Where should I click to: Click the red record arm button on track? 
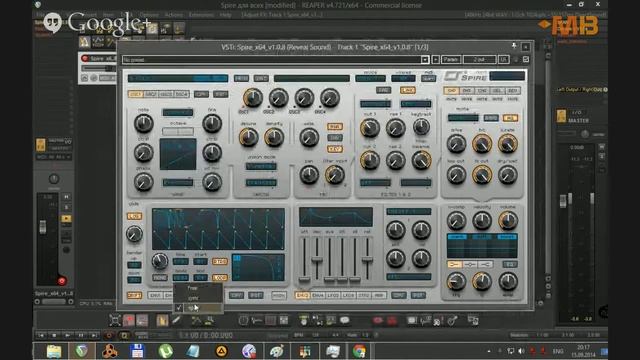(85, 58)
